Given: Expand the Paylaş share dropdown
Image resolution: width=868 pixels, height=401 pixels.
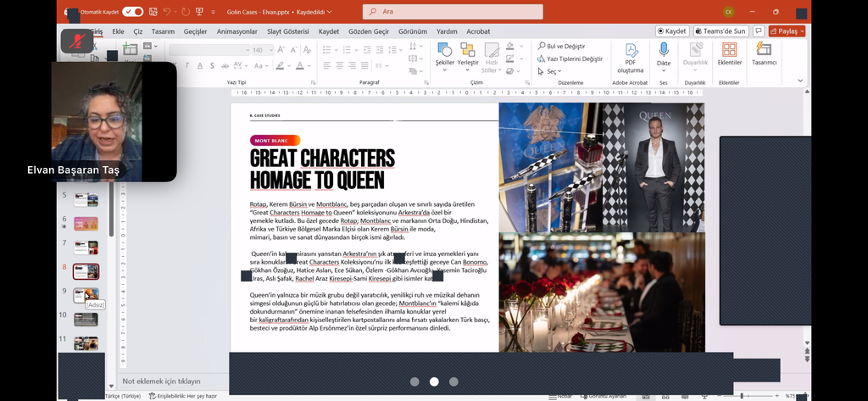Looking at the screenshot, I should [802, 31].
